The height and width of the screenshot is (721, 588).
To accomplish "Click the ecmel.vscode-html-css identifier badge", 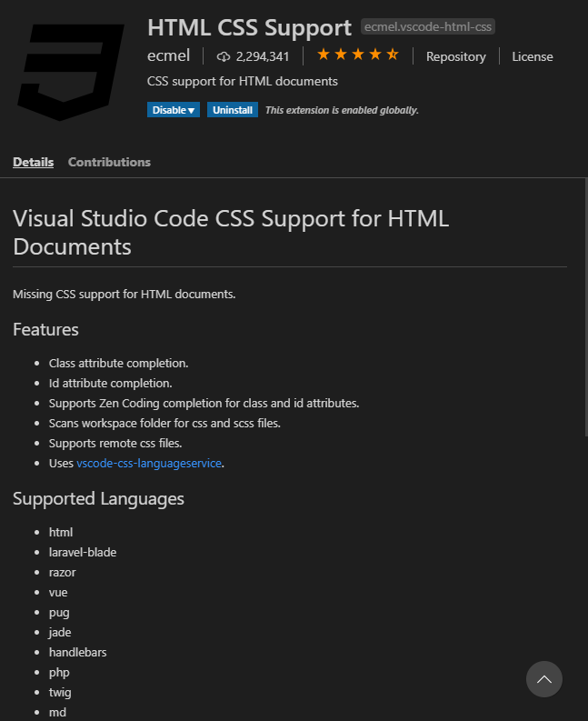I will (x=427, y=26).
